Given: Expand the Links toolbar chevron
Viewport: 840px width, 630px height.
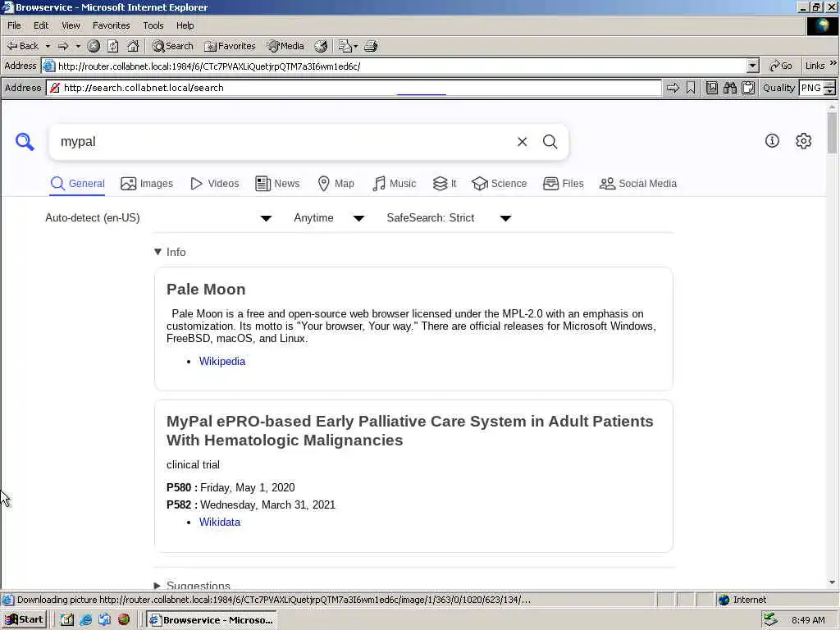Looking at the screenshot, I should pyautogui.click(x=833, y=63).
